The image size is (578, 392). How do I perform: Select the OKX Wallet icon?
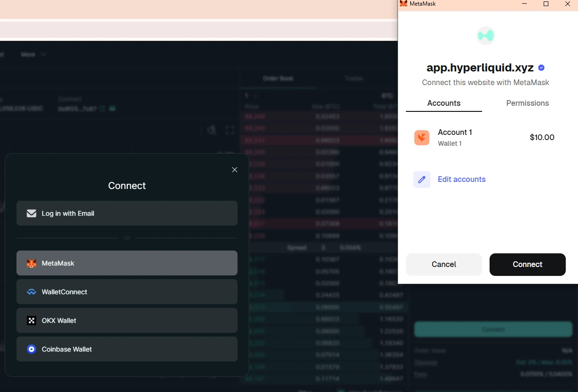[31, 321]
